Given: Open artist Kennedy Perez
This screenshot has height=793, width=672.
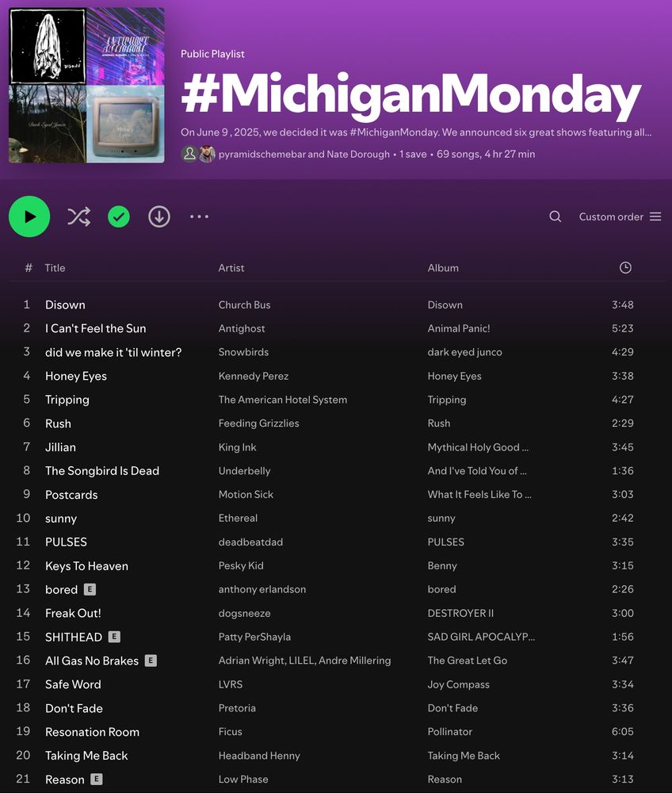Looking at the screenshot, I should pos(254,376).
